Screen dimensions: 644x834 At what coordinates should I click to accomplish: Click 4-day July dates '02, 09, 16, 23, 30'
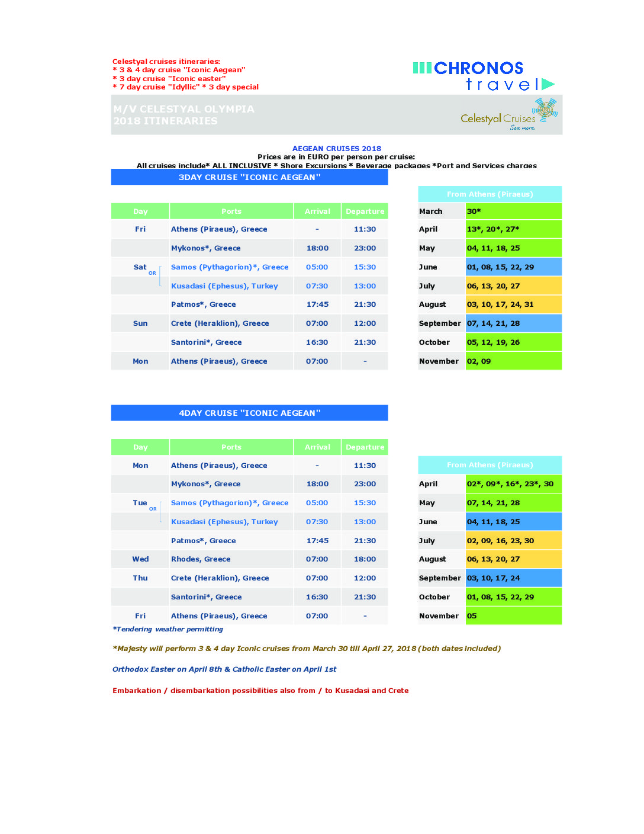tap(514, 541)
